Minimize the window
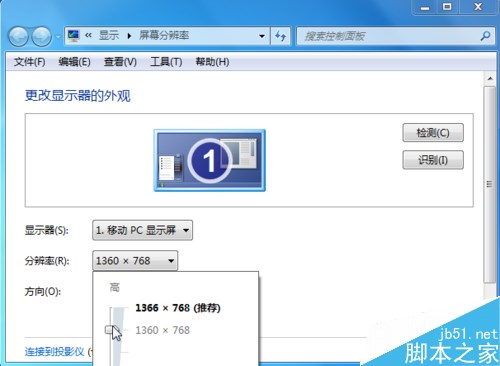 [x=425, y=7]
